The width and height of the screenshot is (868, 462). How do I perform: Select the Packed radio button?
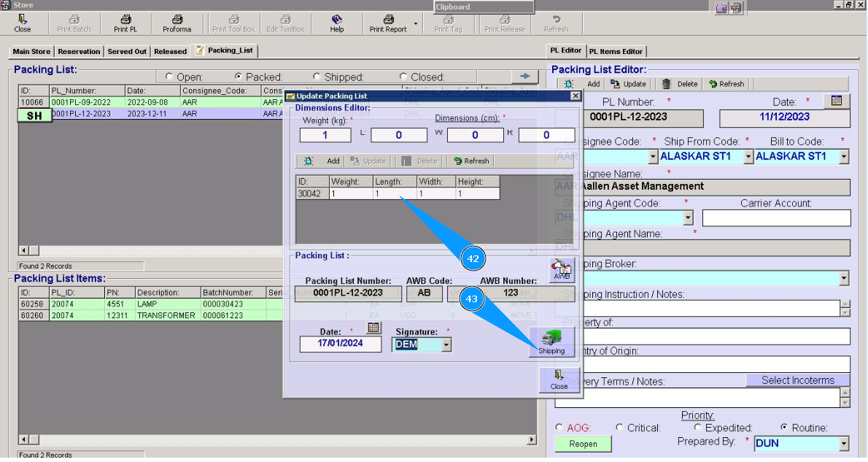click(x=238, y=77)
